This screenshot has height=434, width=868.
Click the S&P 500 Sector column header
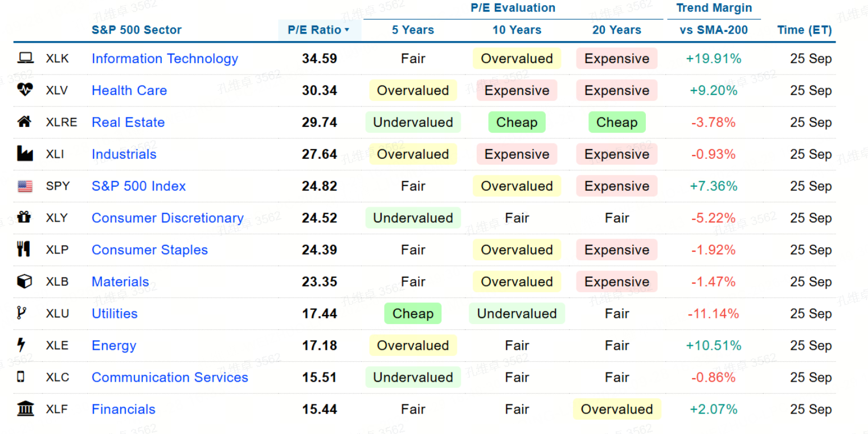coord(137,30)
